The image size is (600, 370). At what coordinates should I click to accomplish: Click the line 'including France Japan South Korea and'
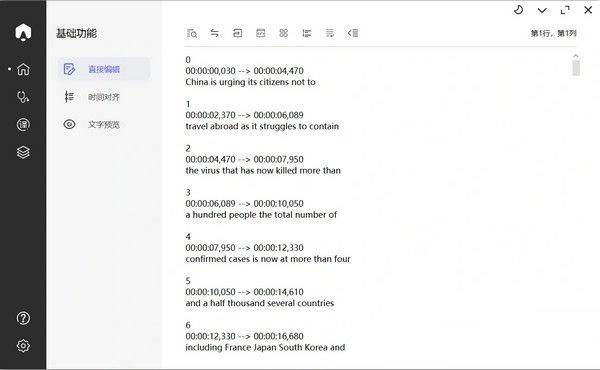point(266,347)
